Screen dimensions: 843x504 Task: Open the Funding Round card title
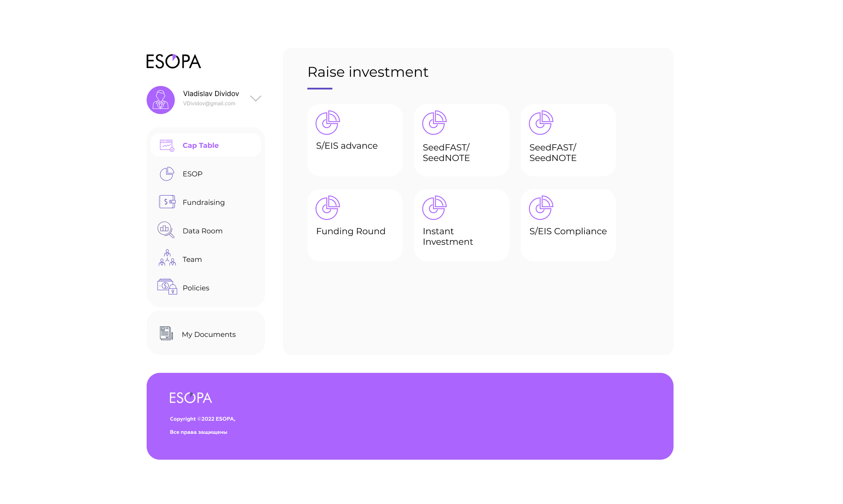click(x=350, y=231)
